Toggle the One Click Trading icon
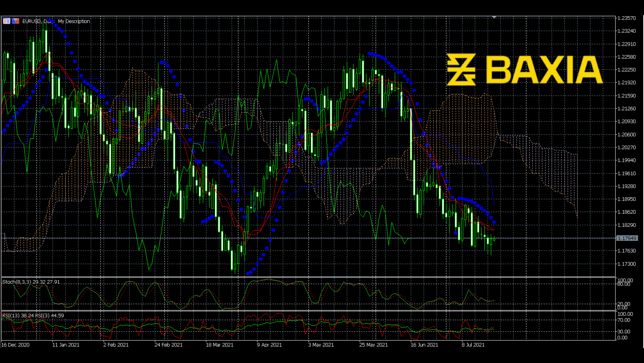The height and width of the screenshot is (363, 644). coord(15,21)
